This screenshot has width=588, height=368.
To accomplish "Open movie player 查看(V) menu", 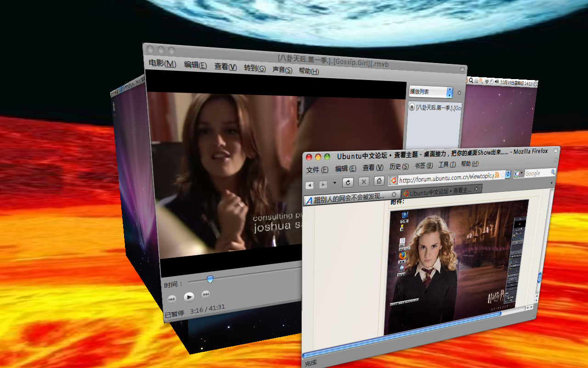I will [226, 67].
